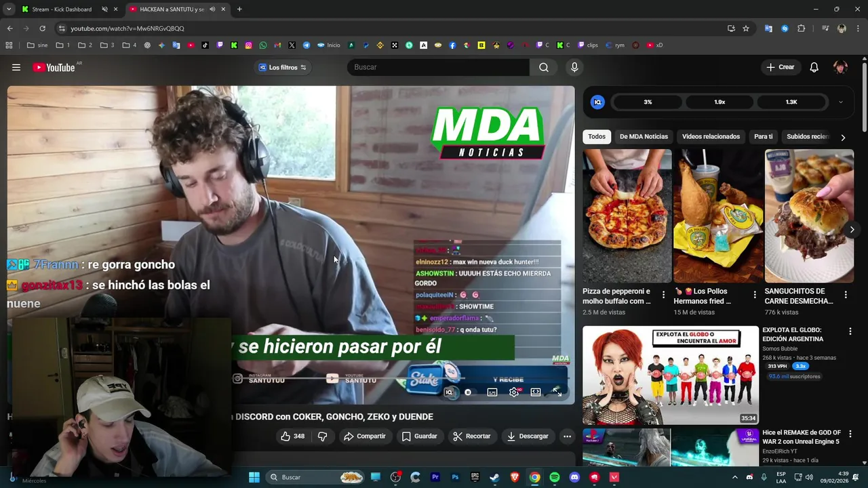Viewport: 868px width, 488px height.
Task: Open Steam from the taskbar
Action: click(x=494, y=477)
